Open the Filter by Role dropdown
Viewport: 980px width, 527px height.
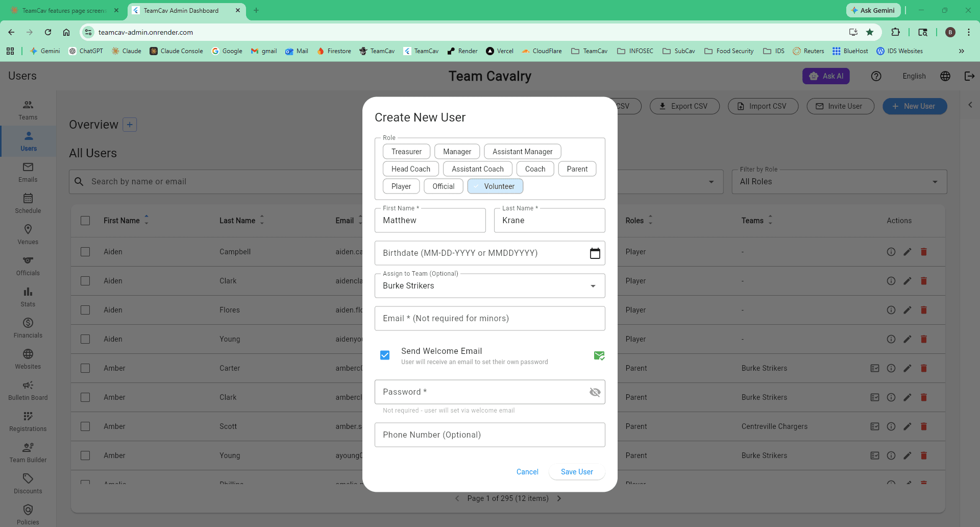coord(839,182)
